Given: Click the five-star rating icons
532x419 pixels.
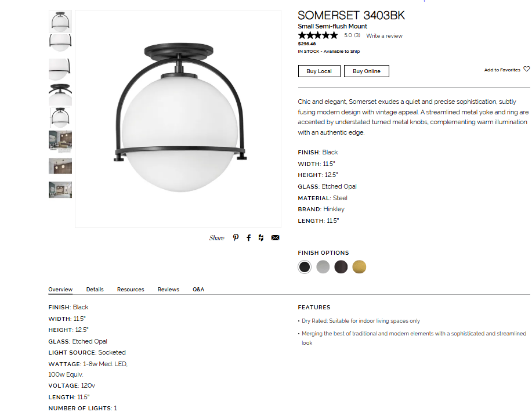Looking at the screenshot, I should (x=317, y=36).
